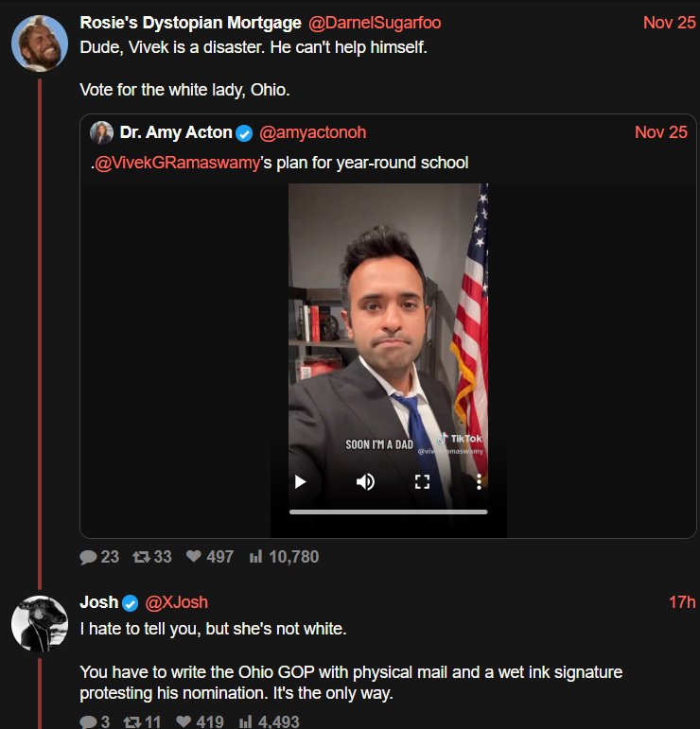Click the reply icon on Rosie's post
The image size is (700, 729).
[89, 557]
